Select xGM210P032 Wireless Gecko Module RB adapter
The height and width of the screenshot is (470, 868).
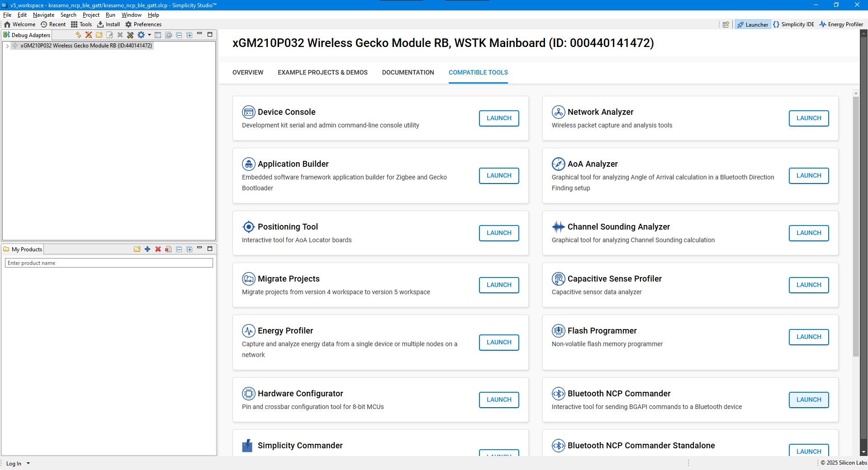click(86, 46)
